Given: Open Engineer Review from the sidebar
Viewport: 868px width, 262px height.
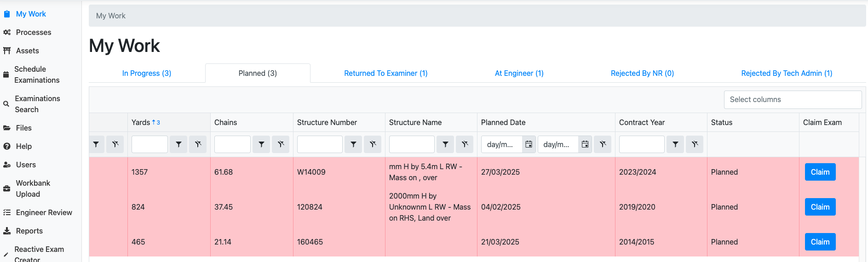Looking at the screenshot, I should point(44,212).
